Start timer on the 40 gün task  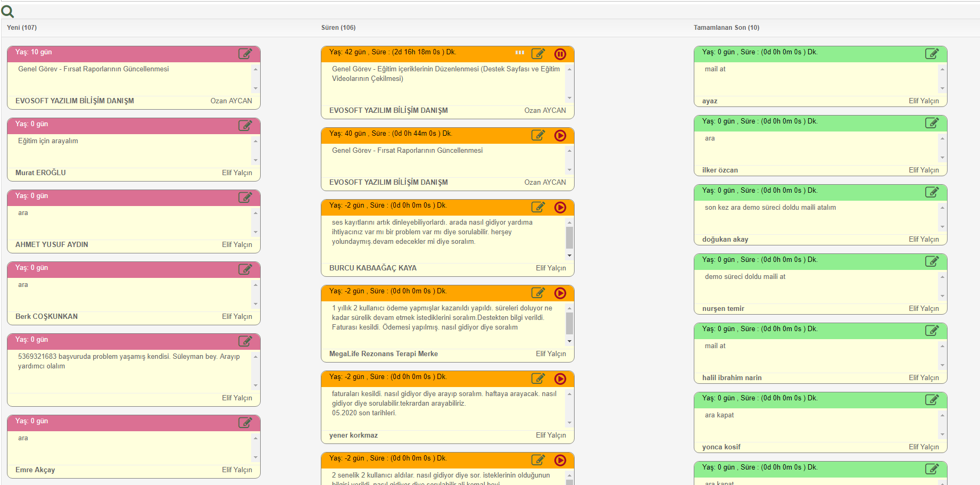[x=560, y=135]
